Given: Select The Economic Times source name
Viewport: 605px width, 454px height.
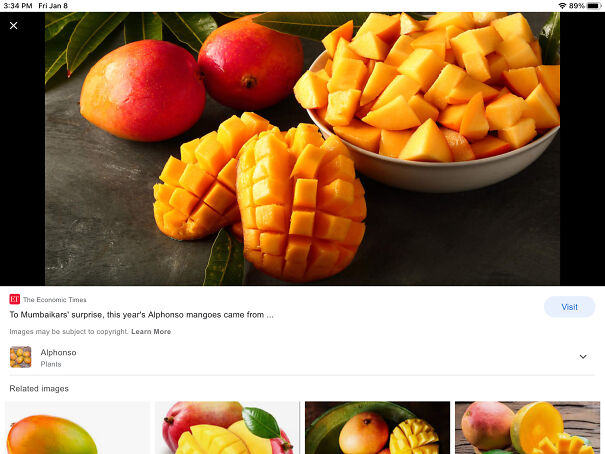Looking at the screenshot, I should point(55,300).
